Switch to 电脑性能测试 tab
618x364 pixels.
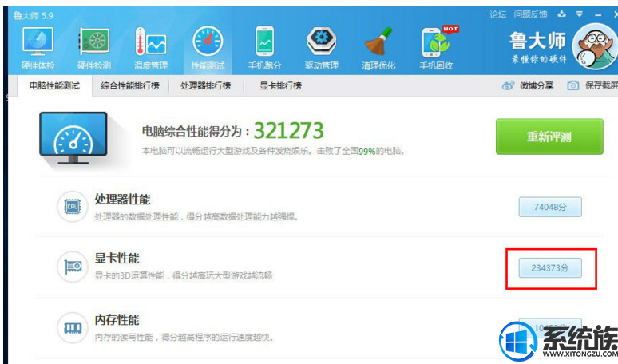coord(55,85)
